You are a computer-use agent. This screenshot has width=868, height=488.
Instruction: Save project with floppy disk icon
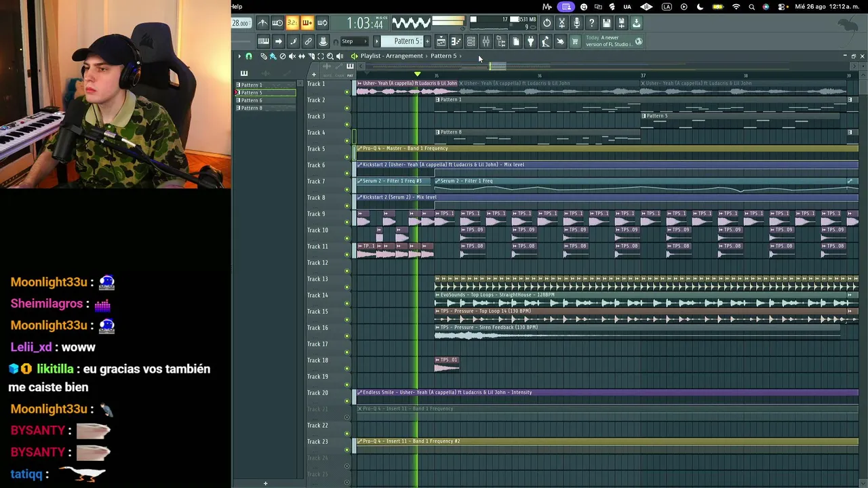(x=606, y=23)
